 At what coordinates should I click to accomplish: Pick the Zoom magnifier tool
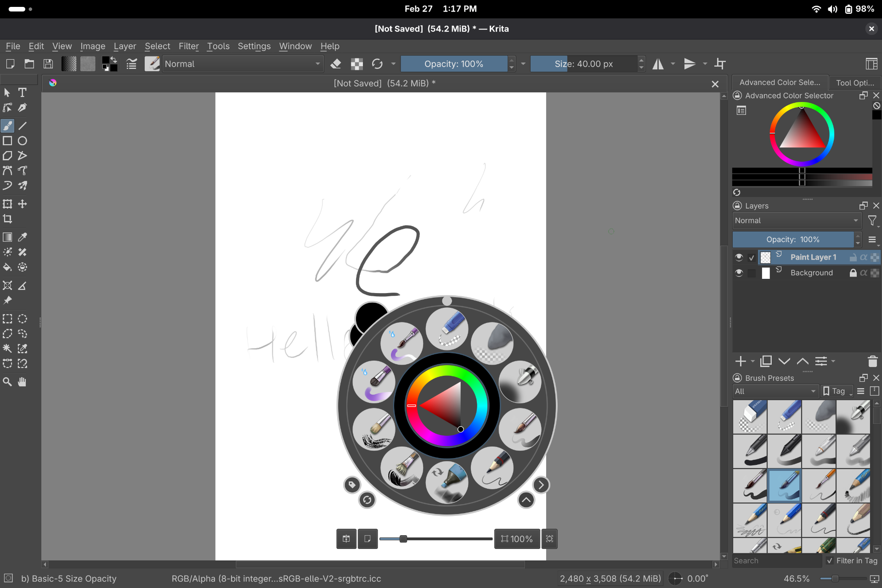coord(7,382)
